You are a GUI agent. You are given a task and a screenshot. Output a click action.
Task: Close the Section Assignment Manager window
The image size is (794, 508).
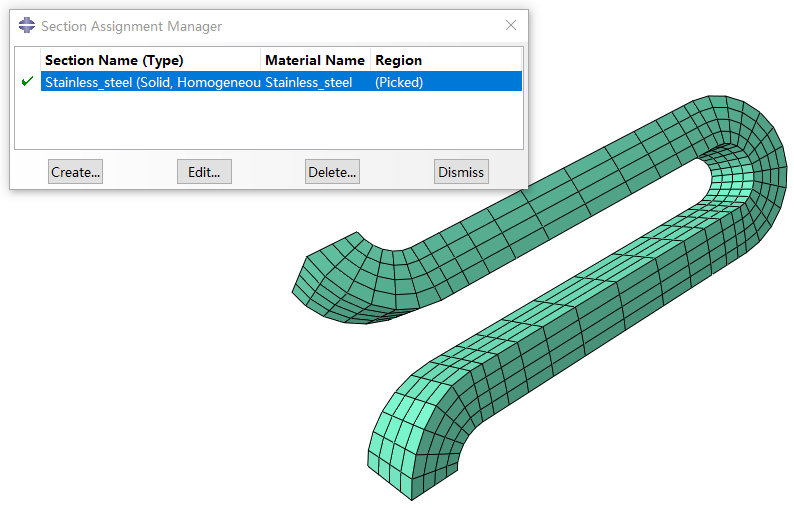[x=511, y=26]
